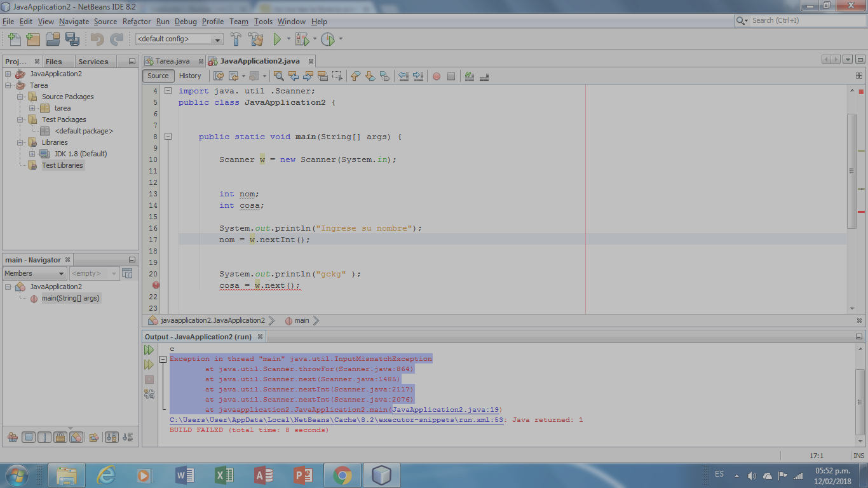Screen dimensions: 868x488
Task: Click the Stop square icon in Output panel
Action: (x=149, y=379)
